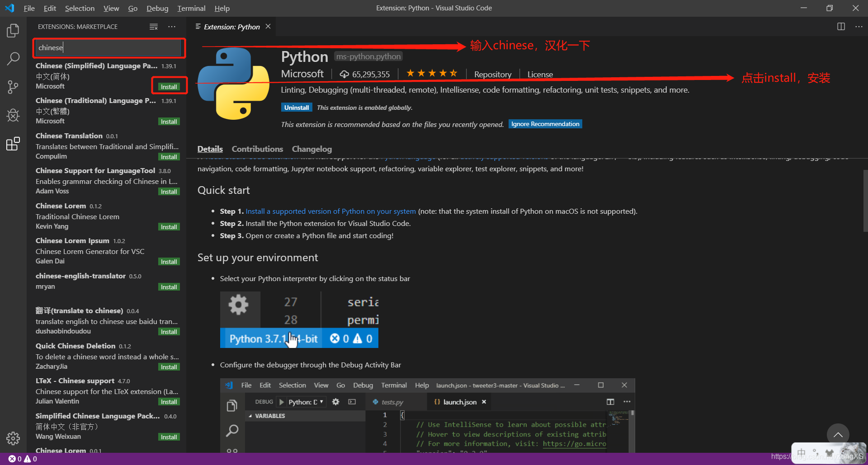The width and height of the screenshot is (868, 465).
Task: Open the Debug view in activity bar
Action: click(13, 115)
